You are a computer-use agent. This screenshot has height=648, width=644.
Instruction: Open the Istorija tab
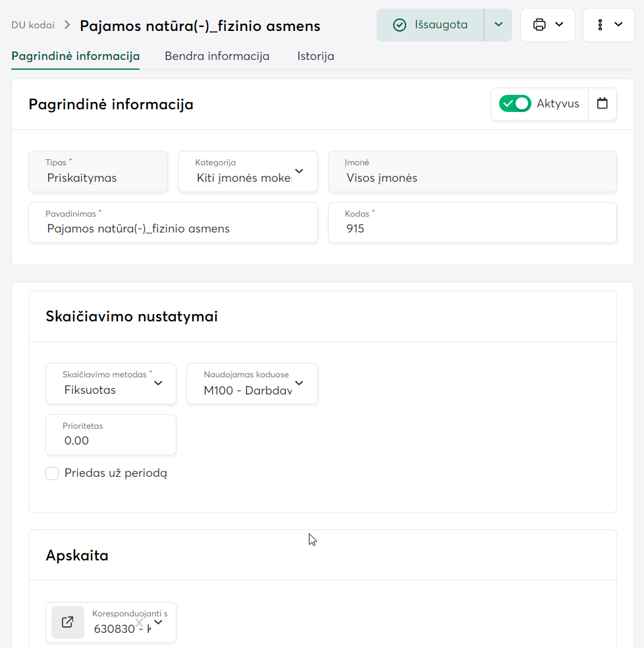(315, 57)
